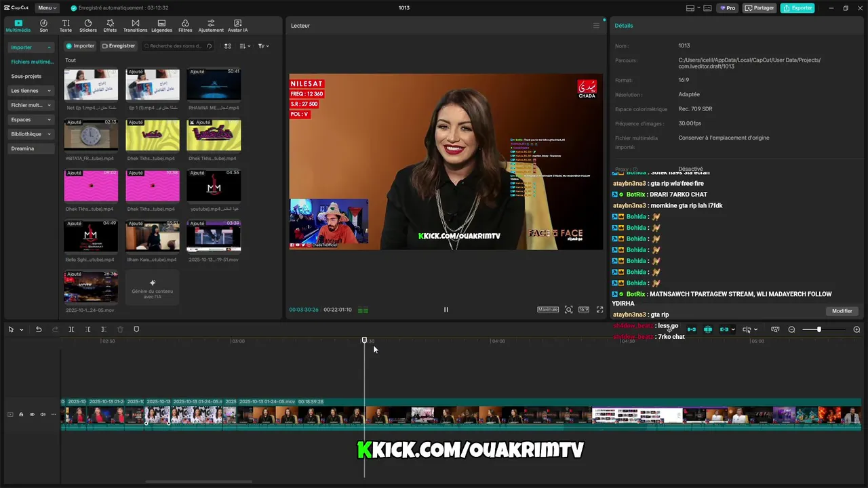Pause playback in the player
Image resolution: width=868 pixels, height=488 pixels.
coord(446,310)
